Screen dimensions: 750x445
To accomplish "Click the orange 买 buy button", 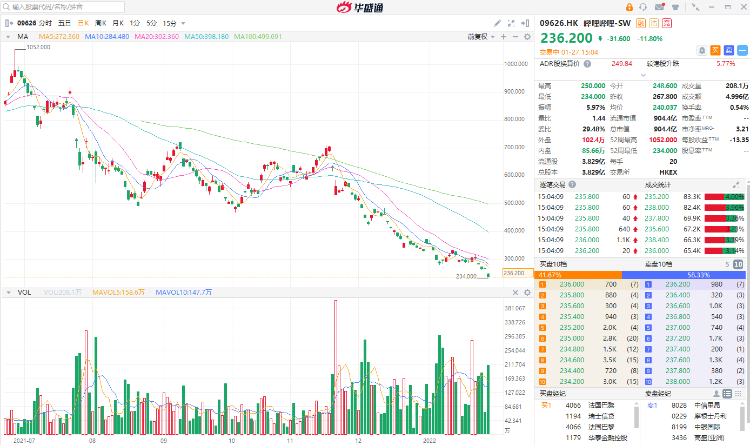I will (x=715, y=50).
